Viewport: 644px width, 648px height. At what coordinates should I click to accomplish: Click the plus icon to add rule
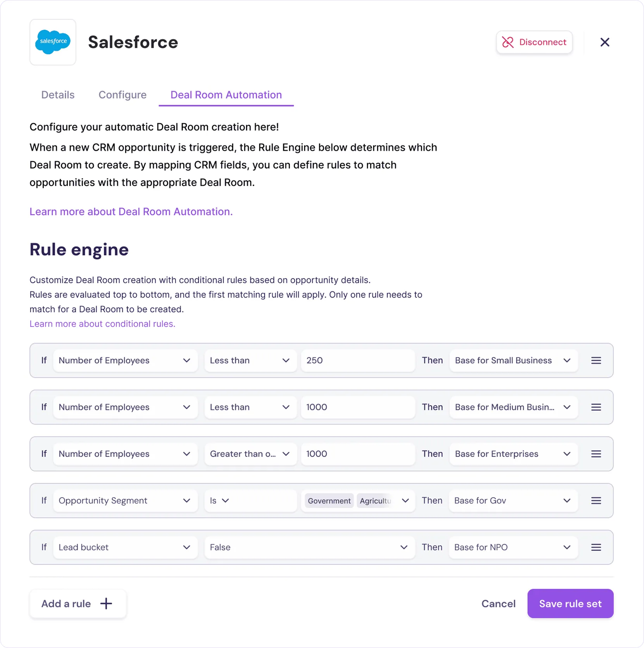pyautogui.click(x=106, y=603)
